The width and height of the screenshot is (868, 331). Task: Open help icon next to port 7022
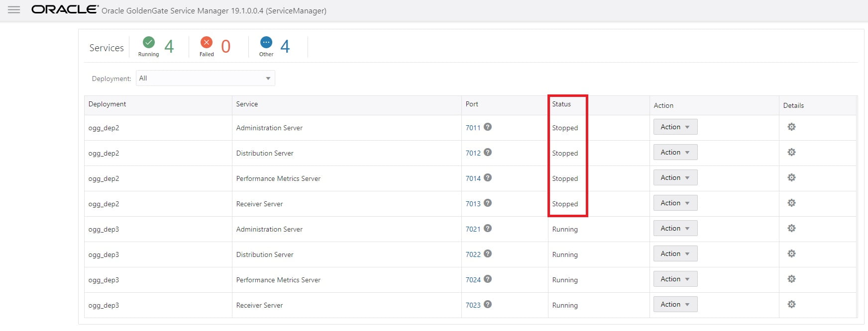pos(488,253)
